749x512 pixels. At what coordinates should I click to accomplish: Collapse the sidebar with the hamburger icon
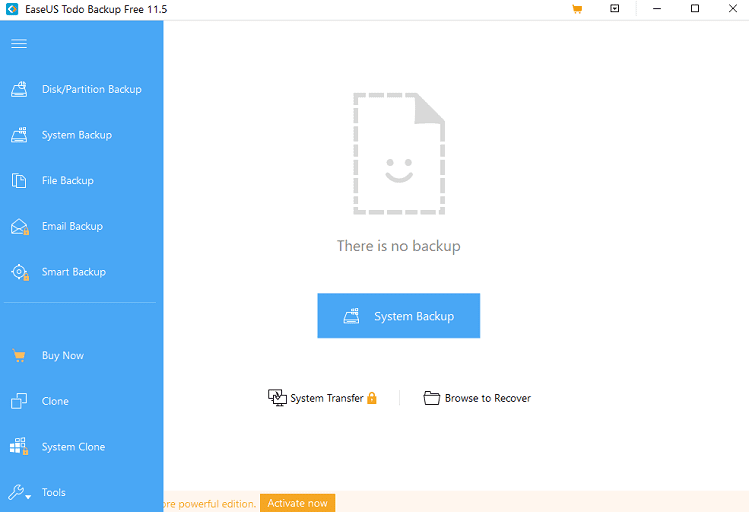19,44
